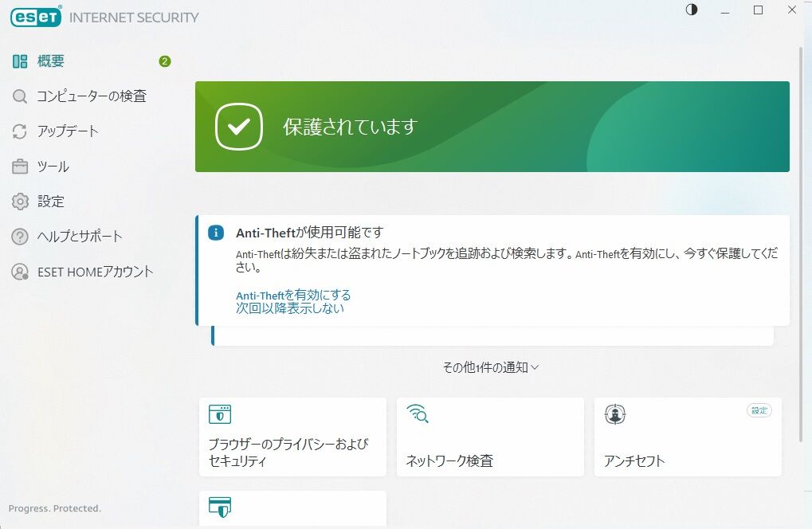Click the Anti-Theftが使用可能です heading
This screenshot has width=812, height=529.
pos(310,233)
